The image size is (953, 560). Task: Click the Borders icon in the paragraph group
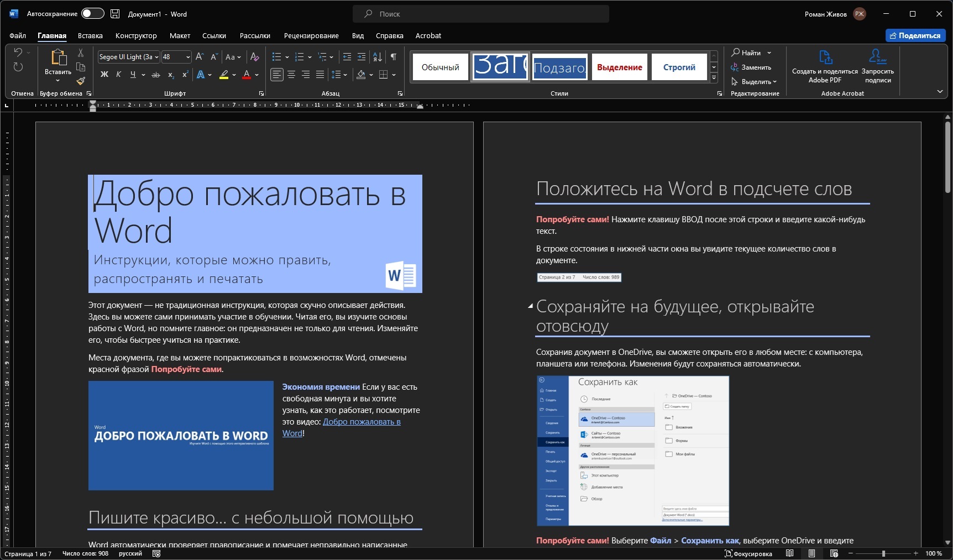(384, 75)
